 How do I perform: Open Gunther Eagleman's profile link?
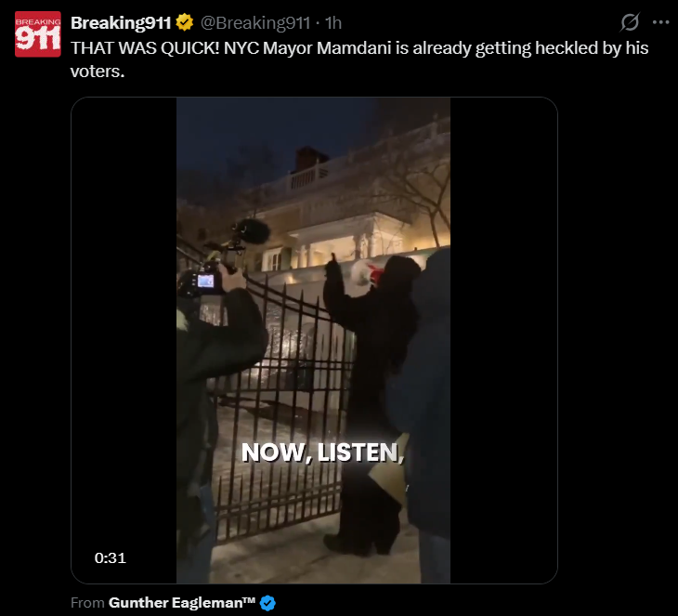(182, 603)
